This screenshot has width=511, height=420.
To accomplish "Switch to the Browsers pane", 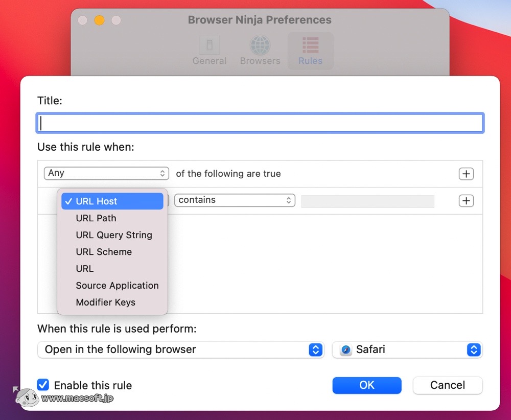I will click(260, 50).
